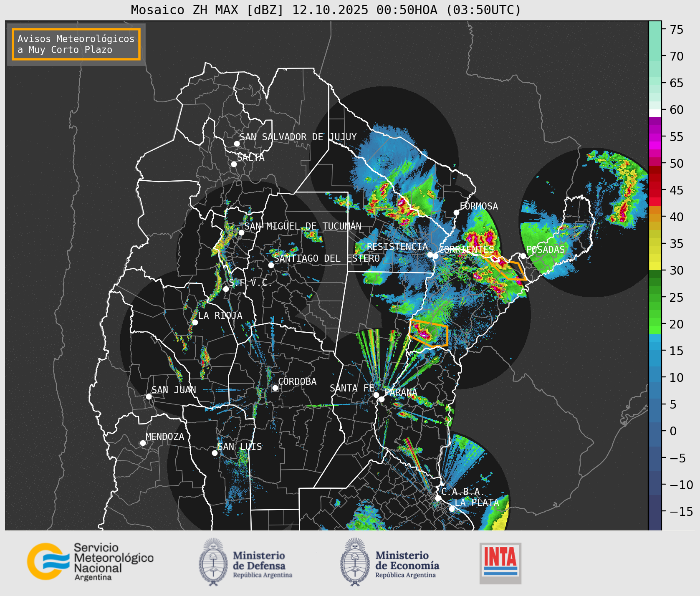Click the CÓRDOBA text label
Image resolution: width=700 pixels, height=596 pixels.
[297, 381]
